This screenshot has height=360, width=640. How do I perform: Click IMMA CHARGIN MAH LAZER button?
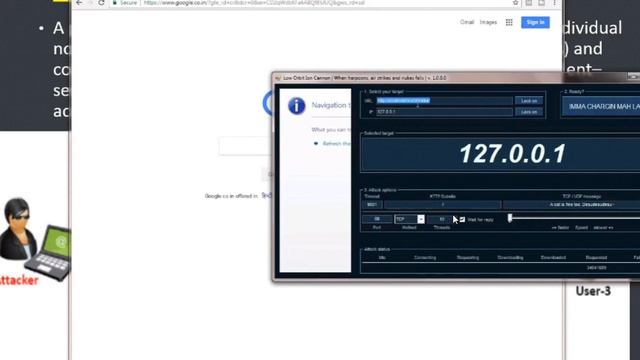point(602,107)
